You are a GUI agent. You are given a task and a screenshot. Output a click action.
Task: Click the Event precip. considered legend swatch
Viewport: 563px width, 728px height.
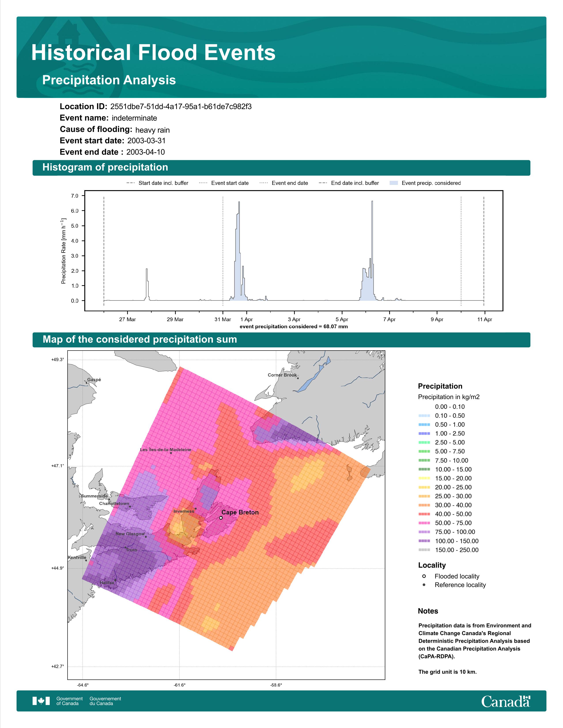tap(394, 183)
